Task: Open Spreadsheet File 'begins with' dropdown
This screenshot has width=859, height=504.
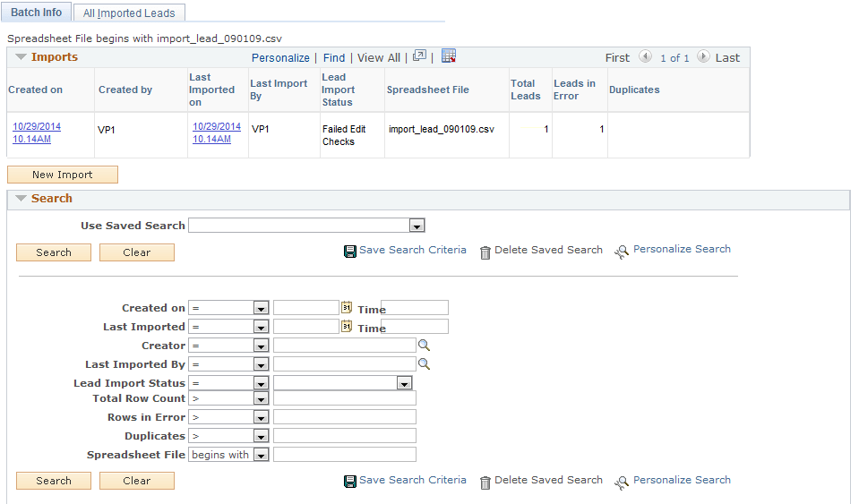Action: point(261,455)
